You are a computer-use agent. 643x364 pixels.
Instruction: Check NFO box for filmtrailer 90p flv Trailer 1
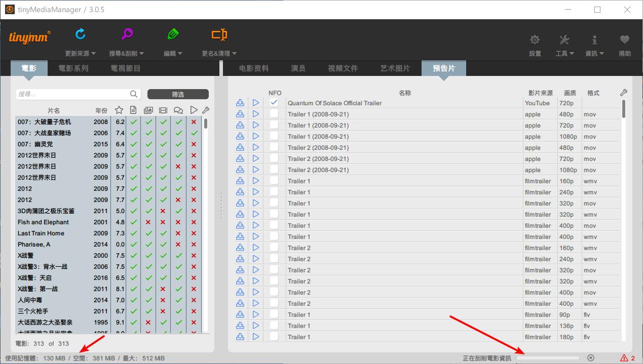coord(274,314)
